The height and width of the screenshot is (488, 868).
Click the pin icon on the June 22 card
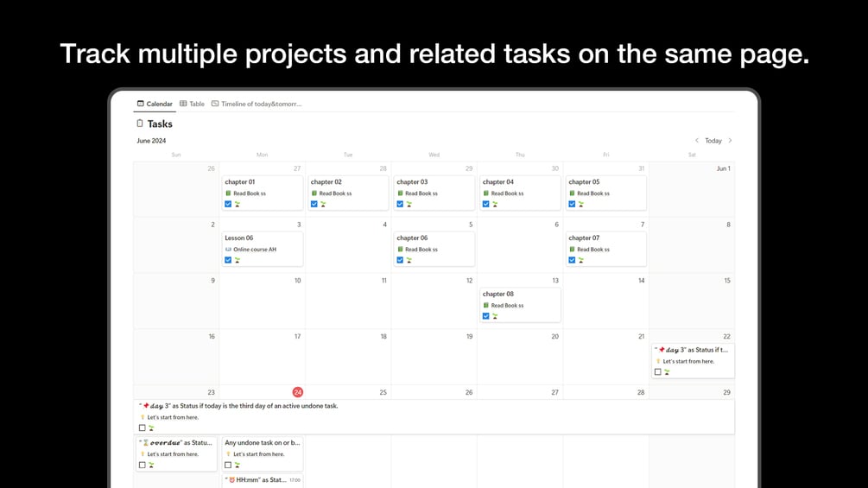coord(661,350)
